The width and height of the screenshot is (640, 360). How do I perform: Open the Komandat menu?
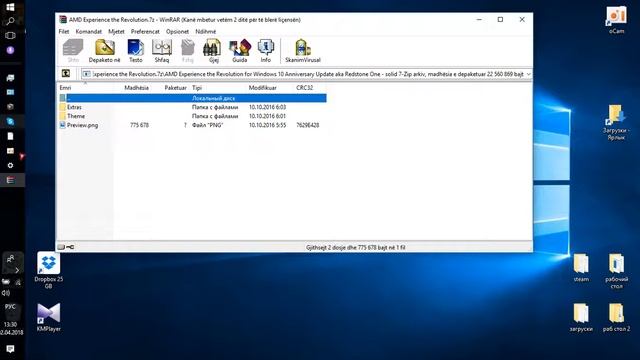pos(89,31)
